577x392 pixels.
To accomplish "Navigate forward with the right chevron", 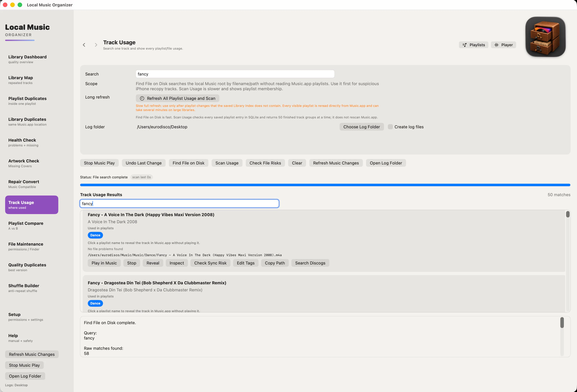I will pyautogui.click(x=96, y=45).
